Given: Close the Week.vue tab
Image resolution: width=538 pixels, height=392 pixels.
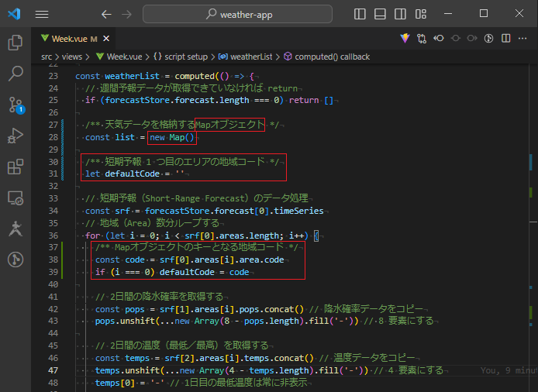Looking at the screenshot, I should point(106,39).
